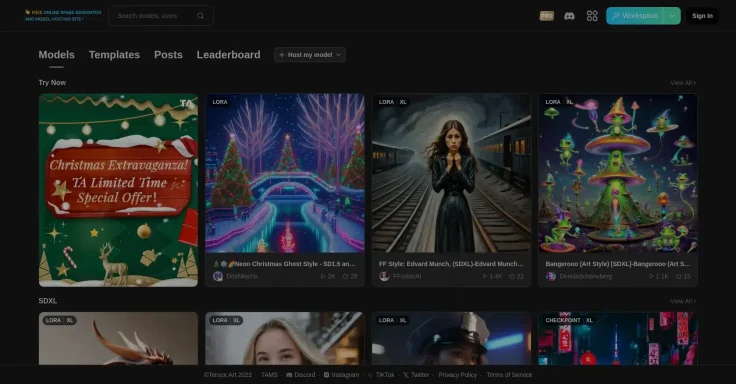This screenshot has width=736, height=384.
Task: Open the TAMS footer link
Action: (269, 375)
